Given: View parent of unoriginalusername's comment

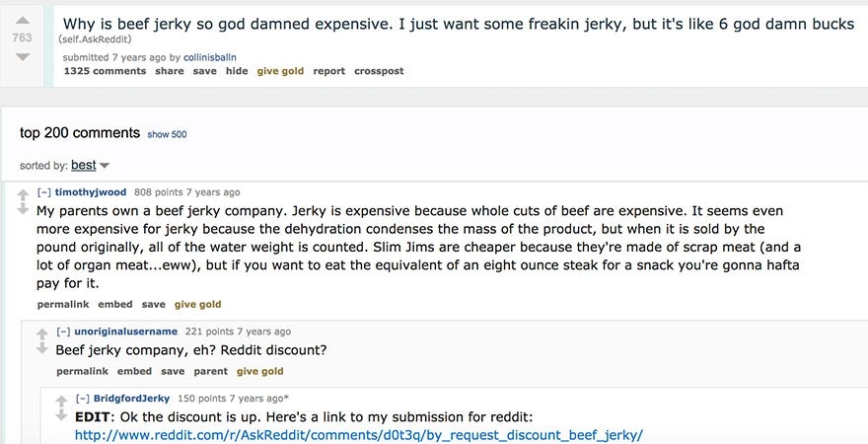Looking at the screenshot, I should (210, 372).
